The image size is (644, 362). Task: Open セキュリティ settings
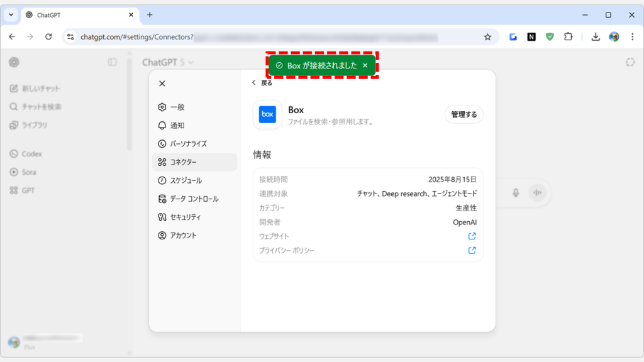[194, 217]
